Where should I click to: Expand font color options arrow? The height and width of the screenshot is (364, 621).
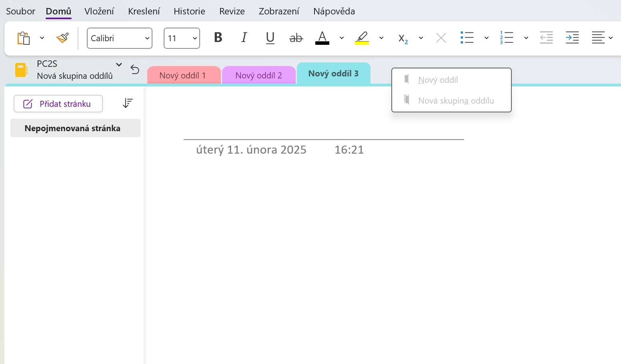(342, 38)
